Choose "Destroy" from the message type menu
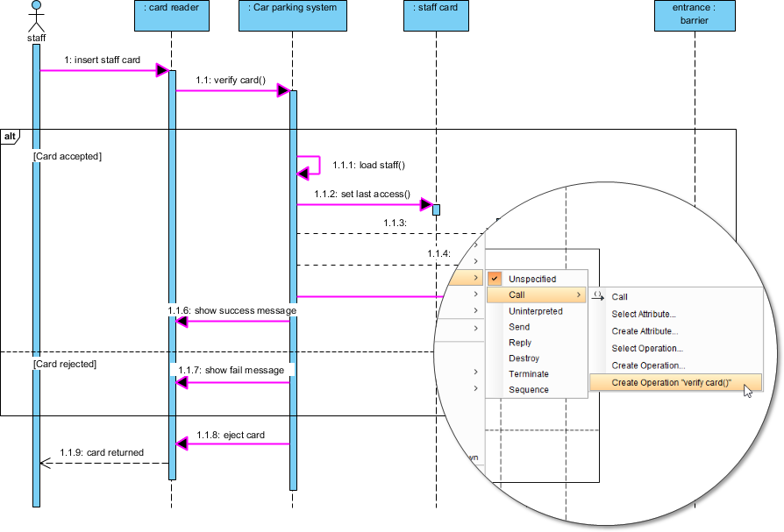 pyautogui.click(x=523, y=358)
